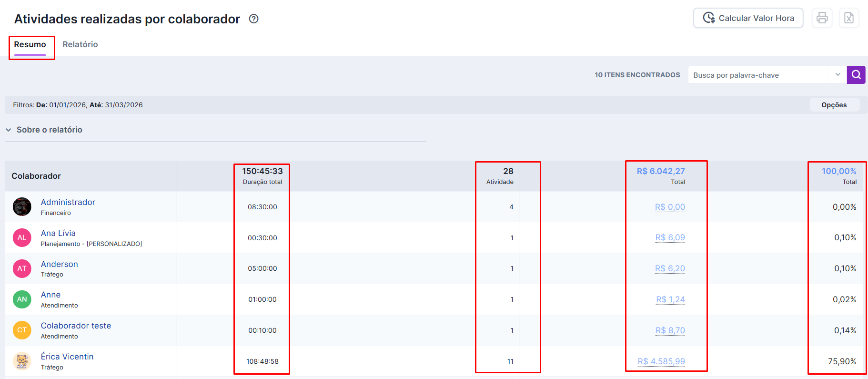Switch to the Relatório tab
Screen dimensions: 868x379
point(80,44)
